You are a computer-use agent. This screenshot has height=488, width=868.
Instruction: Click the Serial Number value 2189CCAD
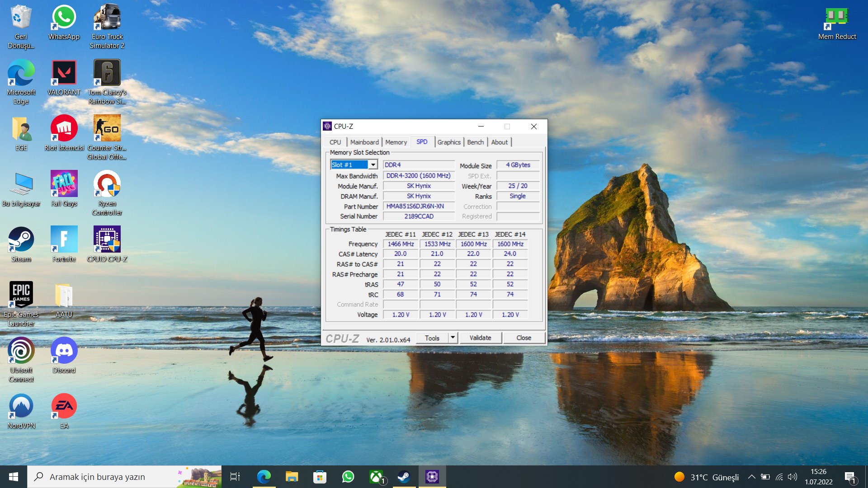[419, 216]
